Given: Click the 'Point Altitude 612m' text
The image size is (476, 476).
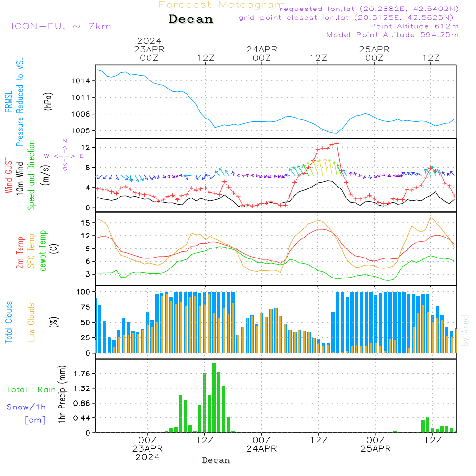Looking at the screenshot, I should 415,26.
